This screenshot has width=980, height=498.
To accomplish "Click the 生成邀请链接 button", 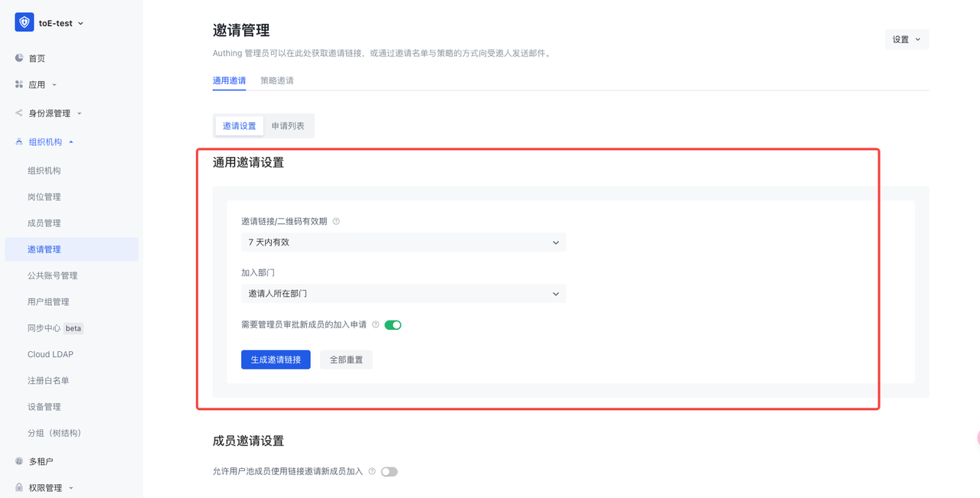I will click(x=276, y=360).
